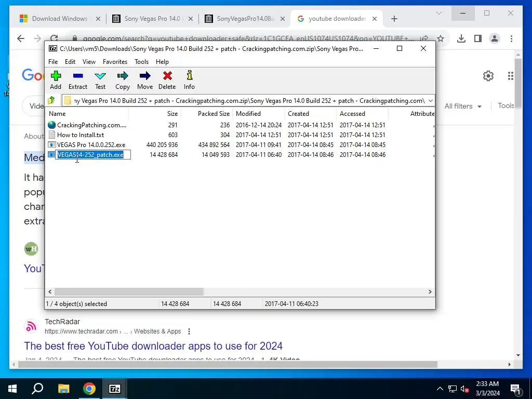Click Chrome back arrow

(21, 38)
